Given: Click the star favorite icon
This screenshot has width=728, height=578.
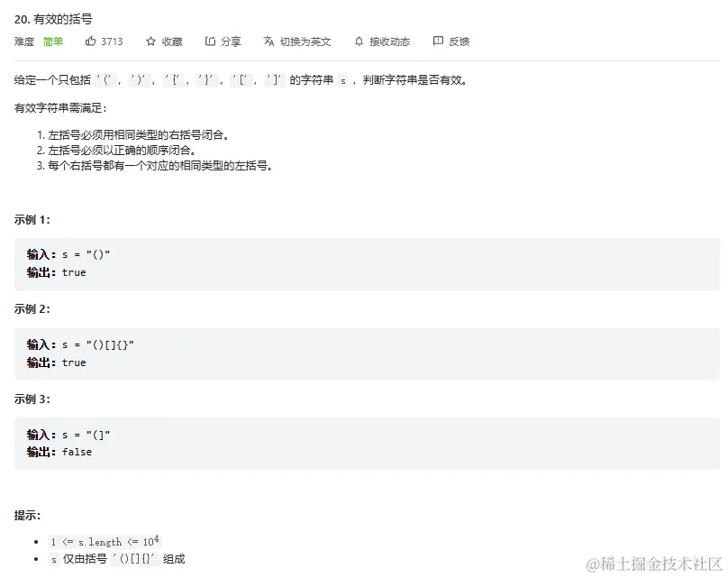Looking at the screenshot, I should (x=150, y=41).
